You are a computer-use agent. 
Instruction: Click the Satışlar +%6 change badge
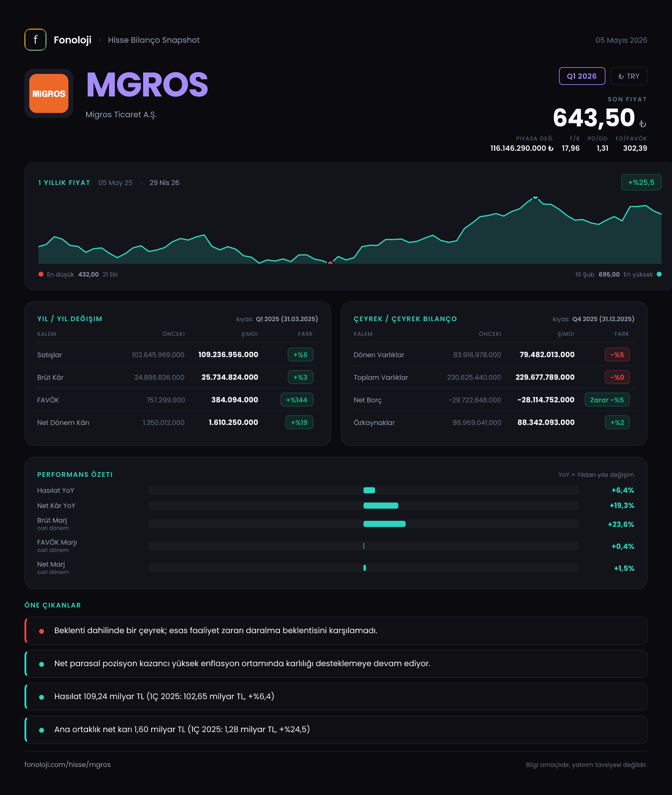point(300,354)
